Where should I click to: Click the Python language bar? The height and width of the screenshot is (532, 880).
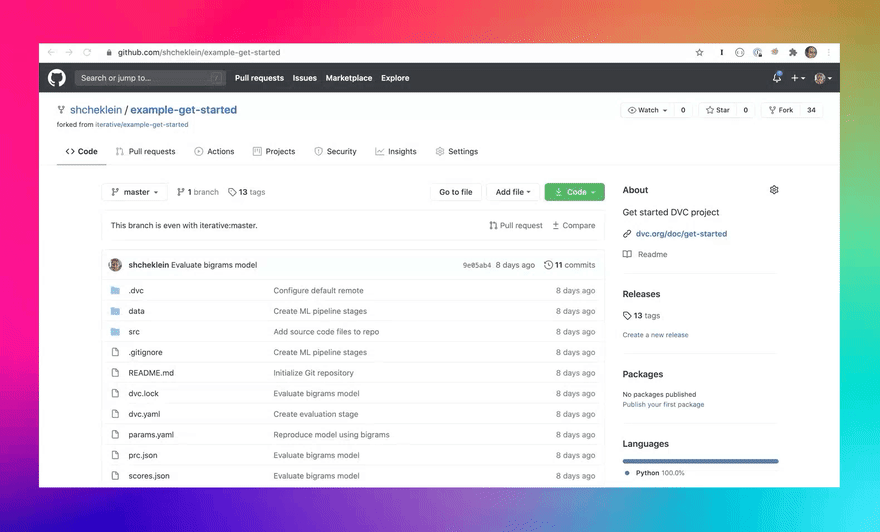pos(700,461)
